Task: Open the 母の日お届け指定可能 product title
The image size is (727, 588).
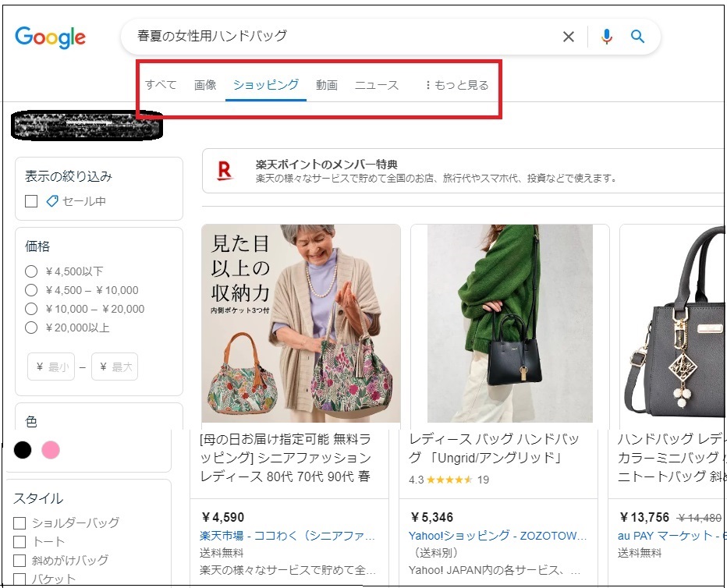Action: (x=286, y=458)
